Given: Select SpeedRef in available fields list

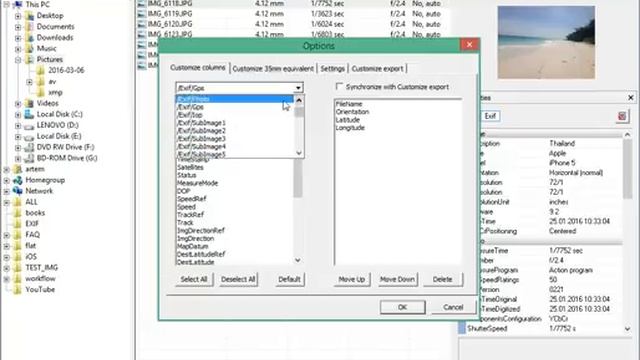Looking at the screenshot, I should [x=192, y=199].
